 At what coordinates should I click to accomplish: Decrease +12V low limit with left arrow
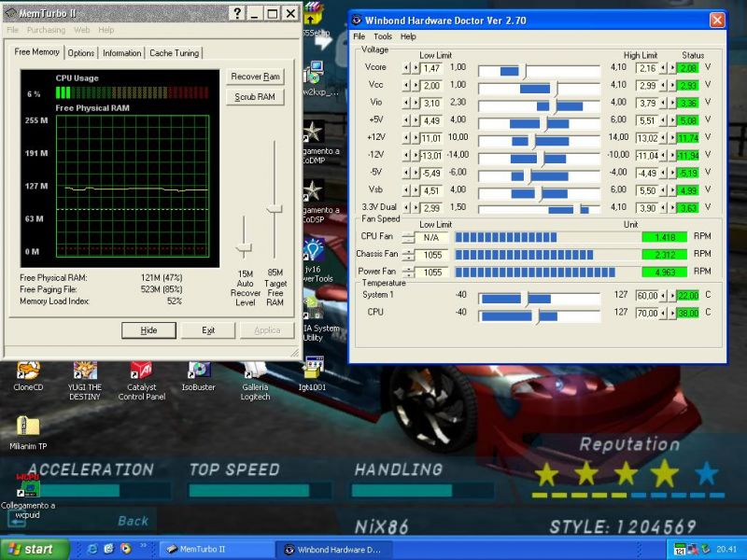pyautogui.click(x=406, y=138)
